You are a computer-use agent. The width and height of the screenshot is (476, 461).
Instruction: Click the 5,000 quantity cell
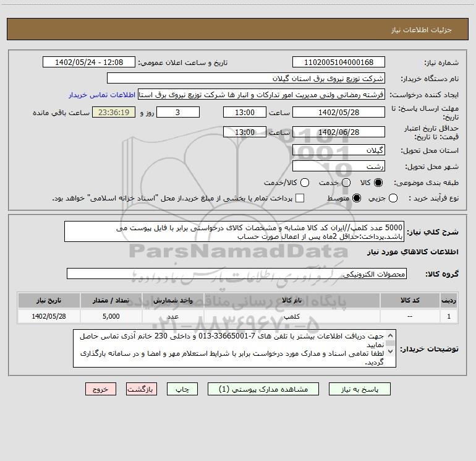click(x=111, y=316)
